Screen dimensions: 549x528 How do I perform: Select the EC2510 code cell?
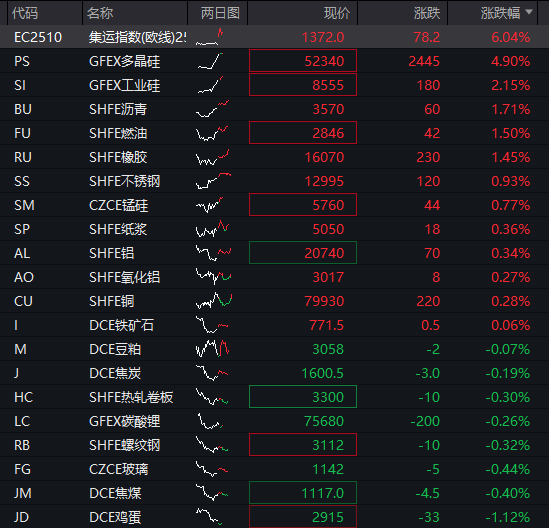point(38,37)
